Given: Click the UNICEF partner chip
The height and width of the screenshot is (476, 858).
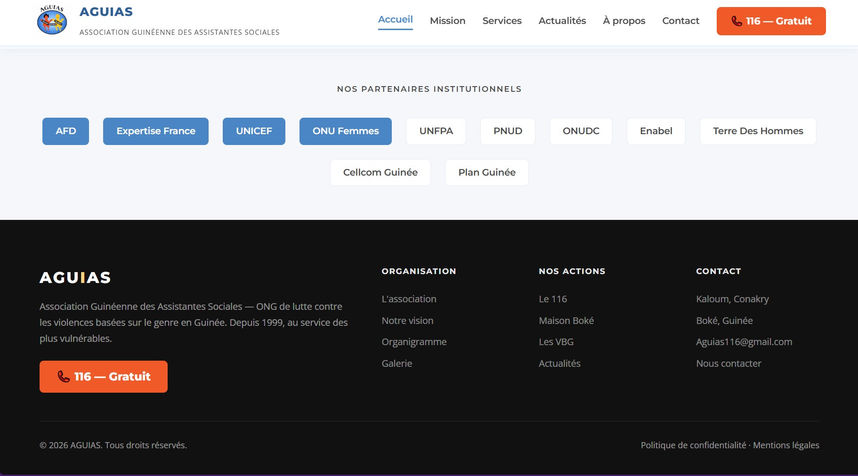Looking at the screenshot, I should click(254, 131).
